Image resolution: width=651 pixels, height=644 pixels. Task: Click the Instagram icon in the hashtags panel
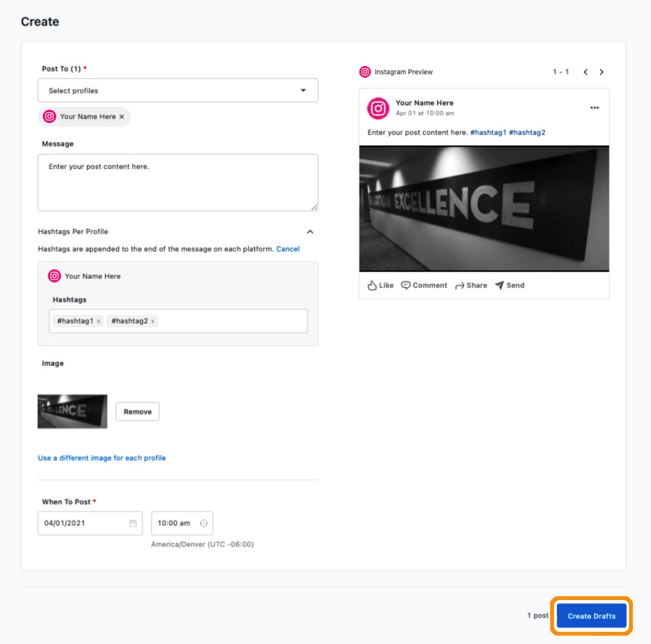pyautogui.click(x=55, y=276)
